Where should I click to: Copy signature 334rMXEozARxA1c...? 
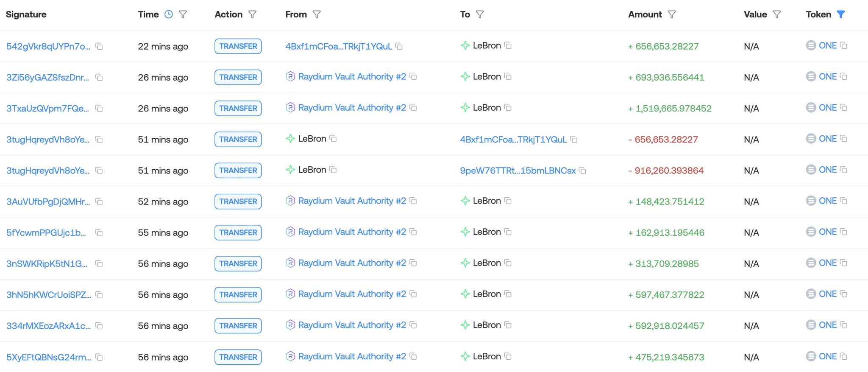pos(99,326)
